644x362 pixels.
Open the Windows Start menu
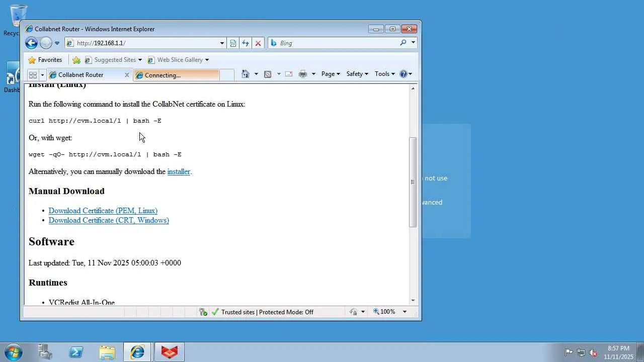(x=14, y=352)
